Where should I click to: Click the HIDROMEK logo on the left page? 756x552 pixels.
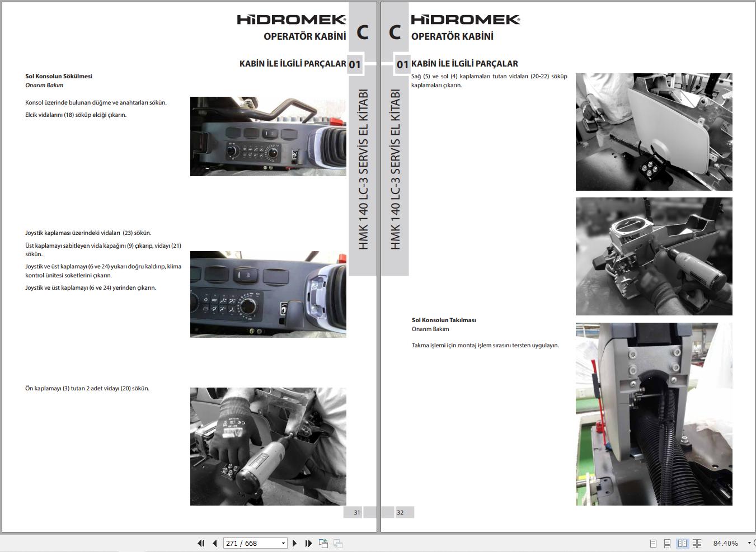coord(291,20)
